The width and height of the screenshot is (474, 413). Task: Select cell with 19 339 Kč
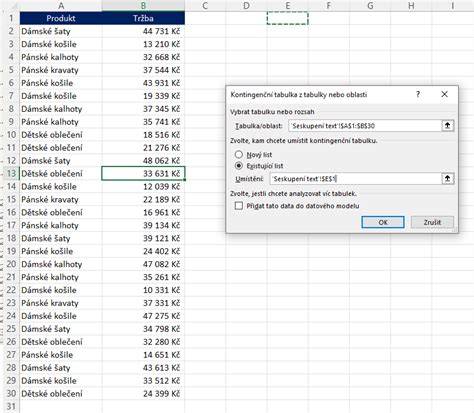pos(143,96)
